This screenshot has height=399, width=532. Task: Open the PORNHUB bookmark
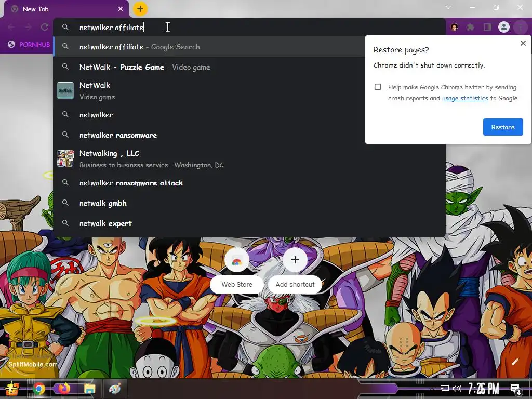pyautogui.click(x=29, y=45)
